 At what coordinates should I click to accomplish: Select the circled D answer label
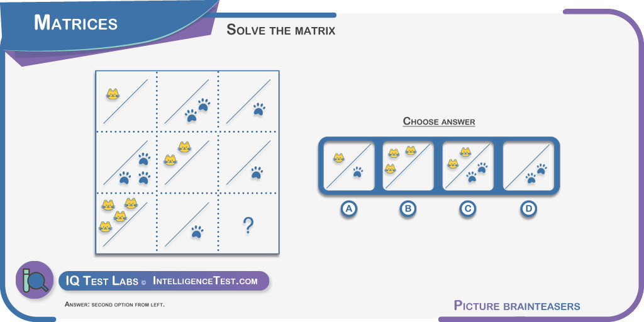pyautogui.click(x=528, y=209)
